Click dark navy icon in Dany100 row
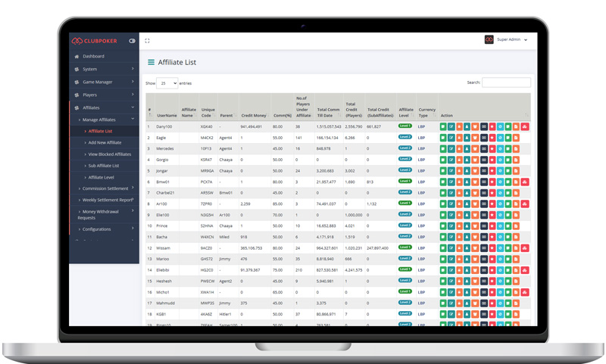 [x=484, y=126]
